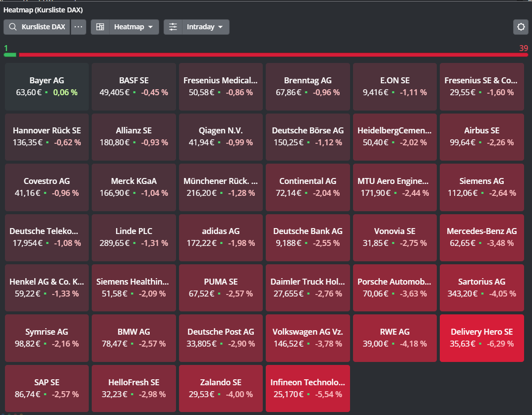
Task: Click losers count 39
Action: coord(524,48)
